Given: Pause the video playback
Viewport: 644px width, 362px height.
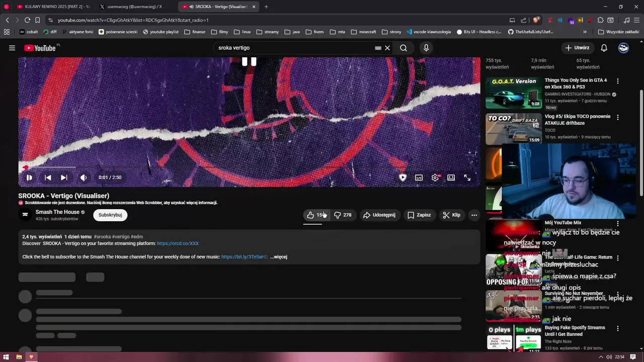Looking at the screenshot, I should pos(29,177).
